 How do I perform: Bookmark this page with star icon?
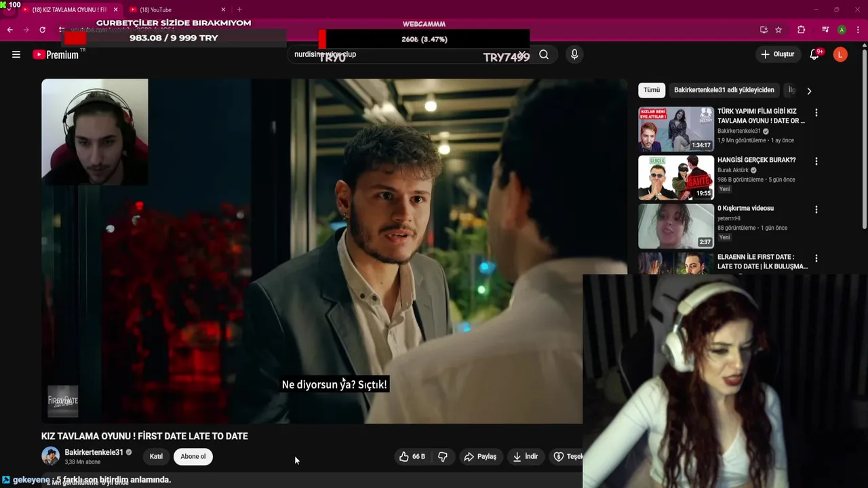click(778, 30)
